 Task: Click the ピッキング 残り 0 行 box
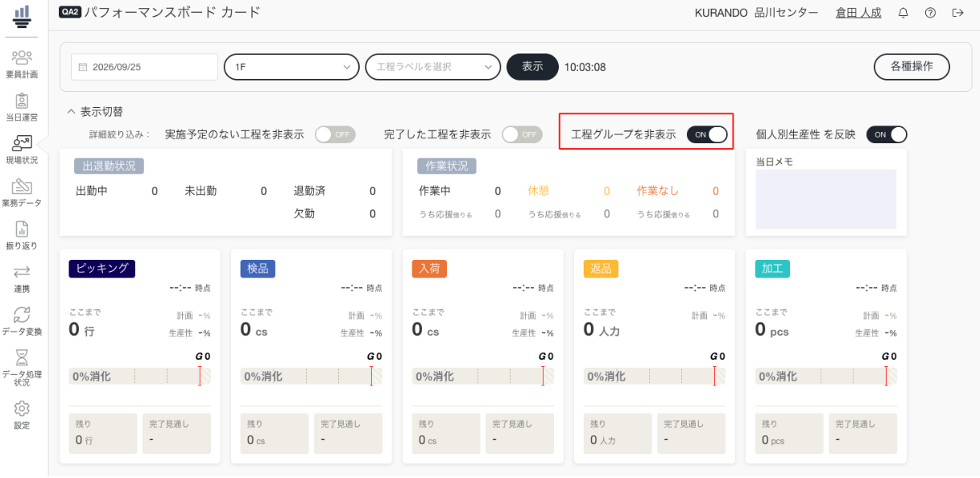[x=103, y=434]
